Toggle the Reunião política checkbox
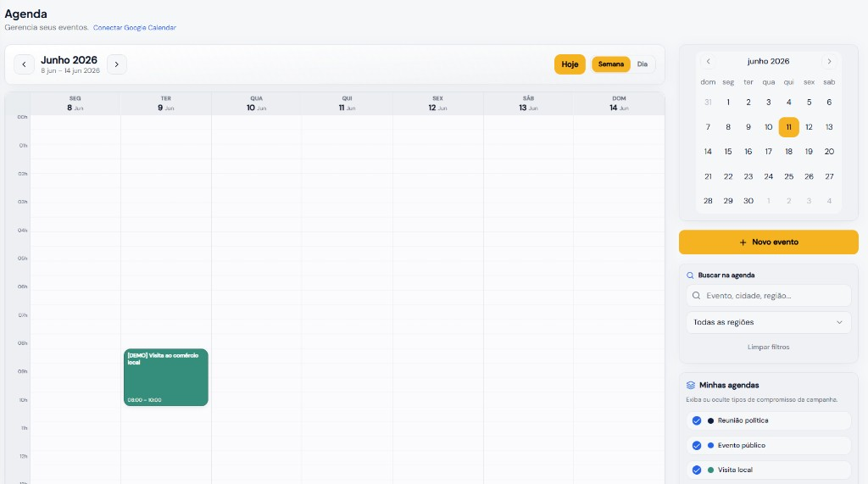The height and width of the screenshot is (484, 868). pyautogui.click(x=697, y=421)
